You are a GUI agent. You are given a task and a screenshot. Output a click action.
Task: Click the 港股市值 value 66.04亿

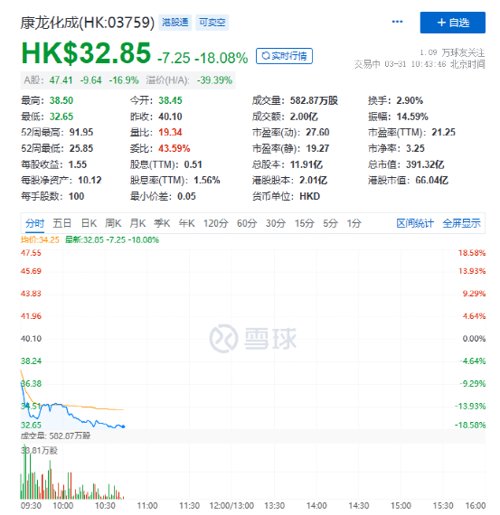click(432, 180)
